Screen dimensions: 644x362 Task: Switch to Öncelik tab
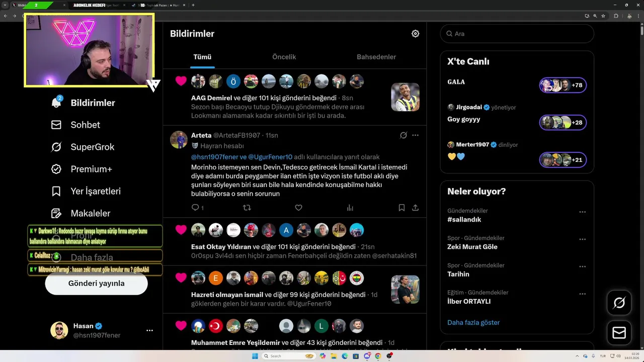coord(284,57)
